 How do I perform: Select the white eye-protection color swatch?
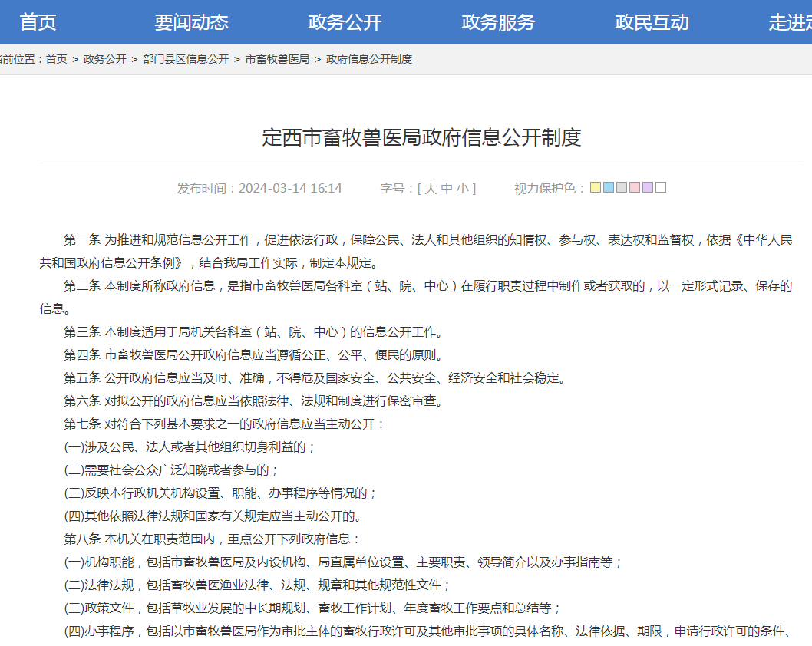pyautogui.click(x=661, y=187)
